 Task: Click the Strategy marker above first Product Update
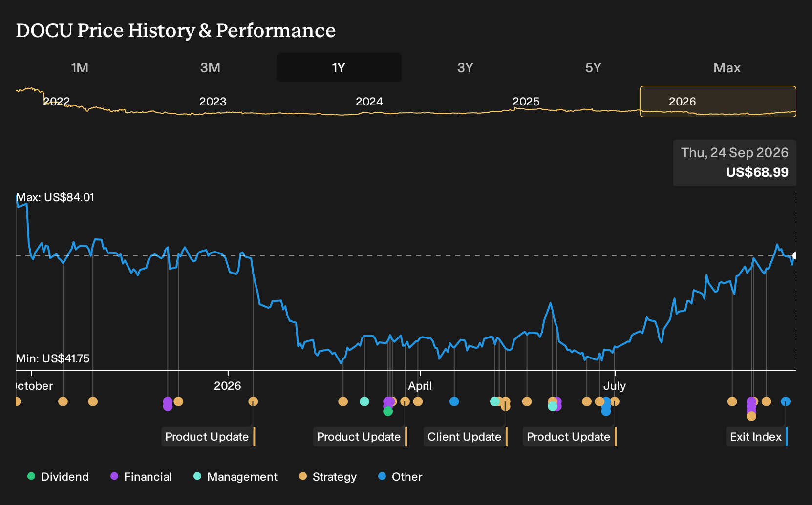[253, 401]
